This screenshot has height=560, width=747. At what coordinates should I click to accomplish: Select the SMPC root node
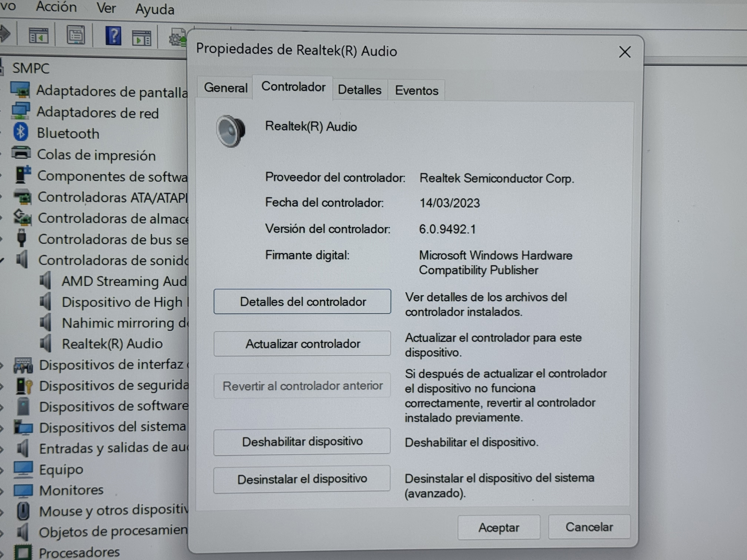tap(31, 68)
